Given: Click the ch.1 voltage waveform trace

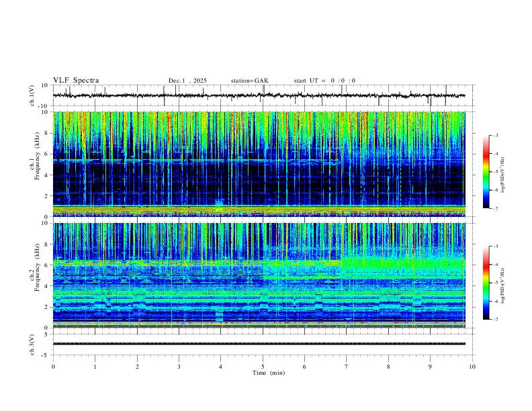Looking at the screenshot, I should [259, 95].
